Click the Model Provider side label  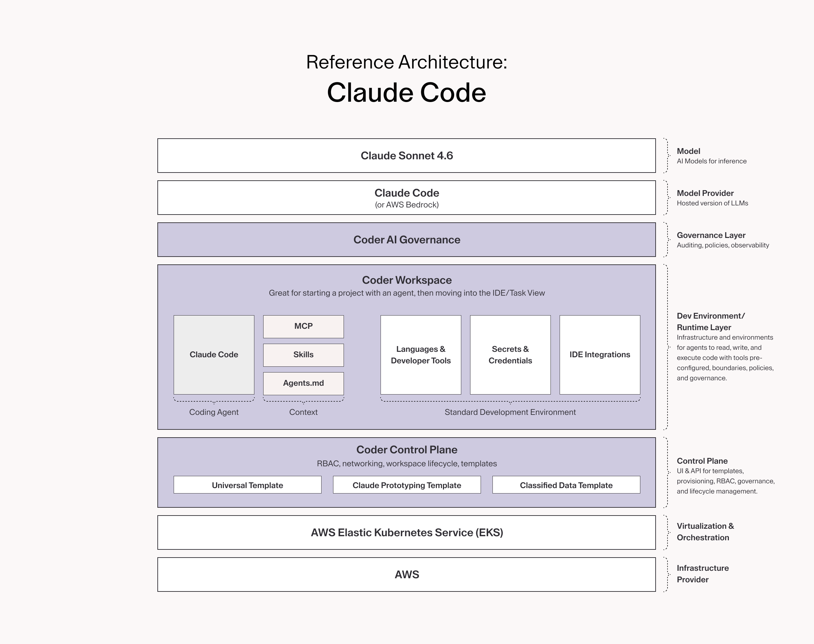[705, 193]
